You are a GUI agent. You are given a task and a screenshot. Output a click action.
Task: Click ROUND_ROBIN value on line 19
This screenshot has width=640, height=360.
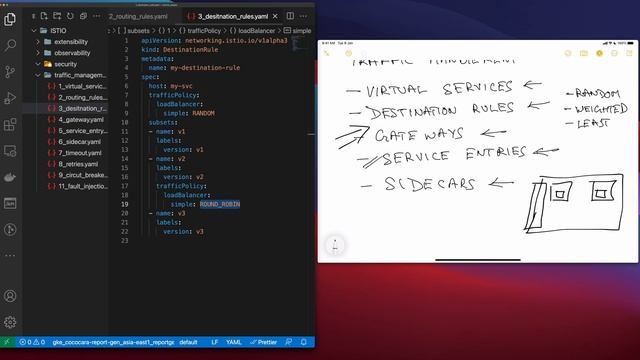(x=220, y=204)
